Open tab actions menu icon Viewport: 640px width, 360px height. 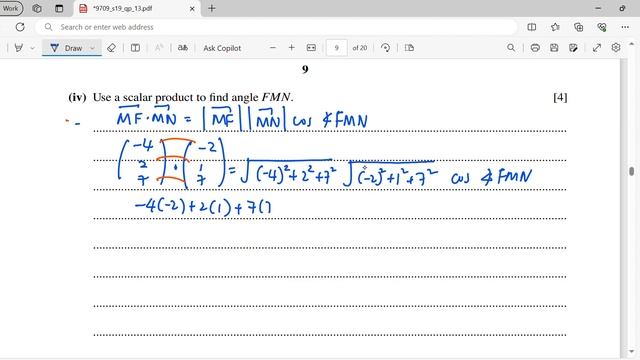59,8
